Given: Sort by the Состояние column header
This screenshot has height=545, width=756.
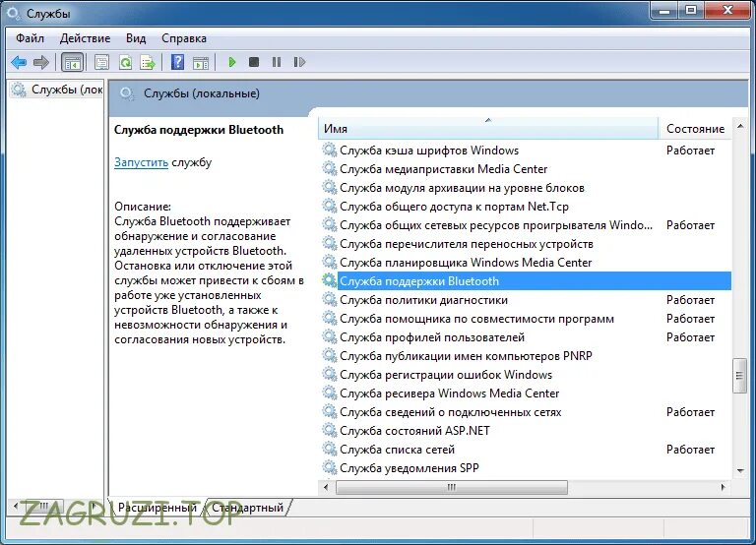Looking at the screenshot, I should (x=695, y=129).
